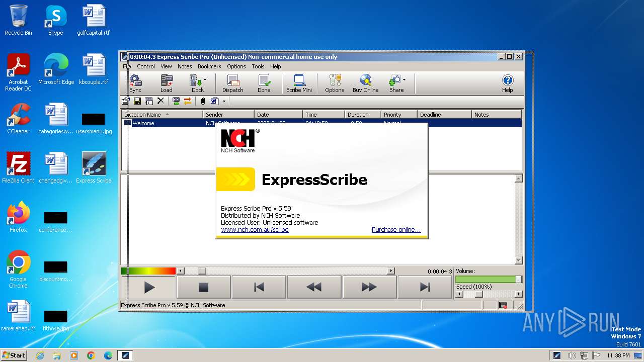The height and width of the screenshot is (362, 644).
Task: Open Chrome from the taskbar
Action: [91, 355]
